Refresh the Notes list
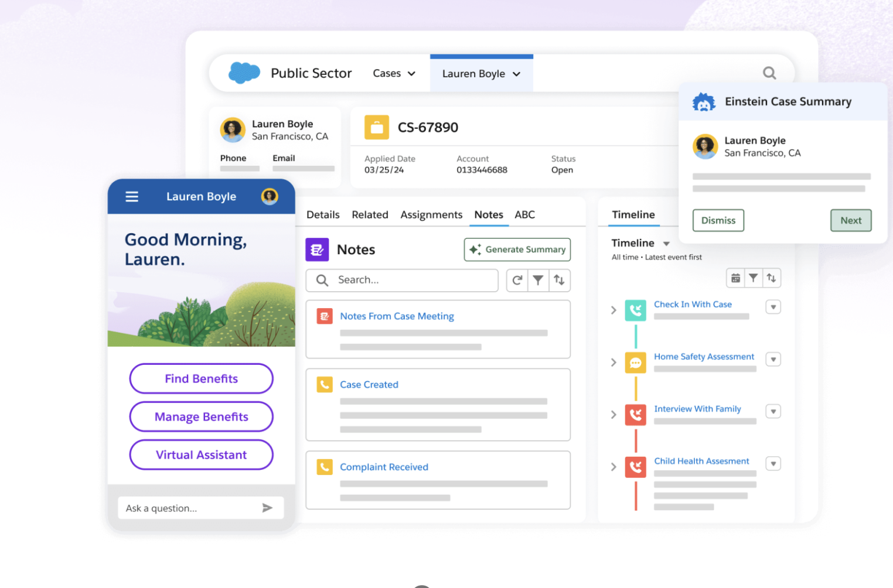The image size is (893, 588). pyautogui.click(x=517, y=281)
